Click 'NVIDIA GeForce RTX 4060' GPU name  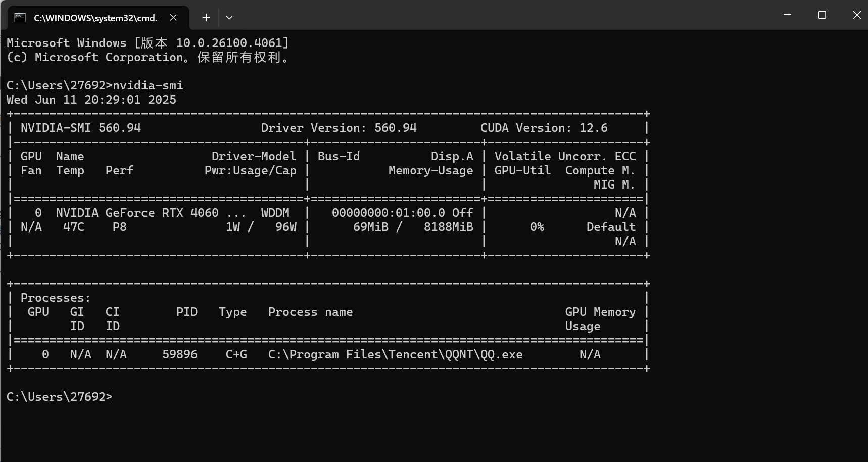click(x=137, y=213)
